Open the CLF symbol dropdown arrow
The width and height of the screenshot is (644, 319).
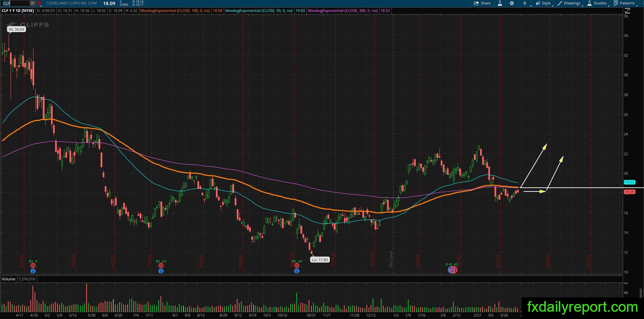coord(33,3)
